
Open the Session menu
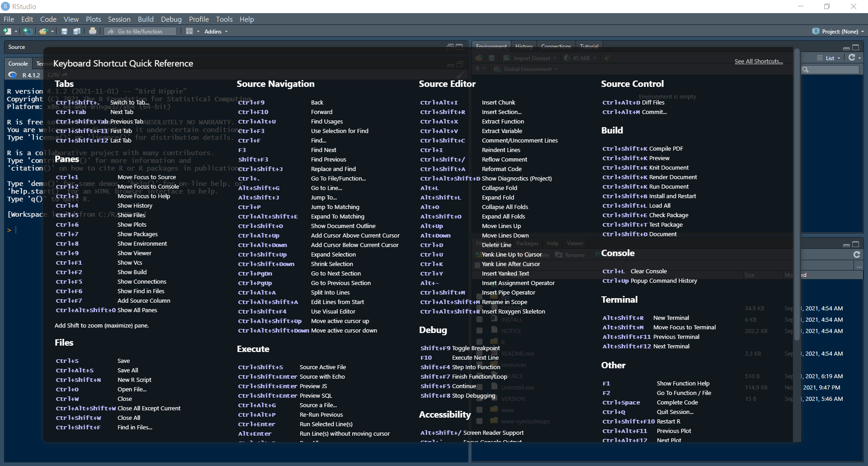tap(119, 19)
